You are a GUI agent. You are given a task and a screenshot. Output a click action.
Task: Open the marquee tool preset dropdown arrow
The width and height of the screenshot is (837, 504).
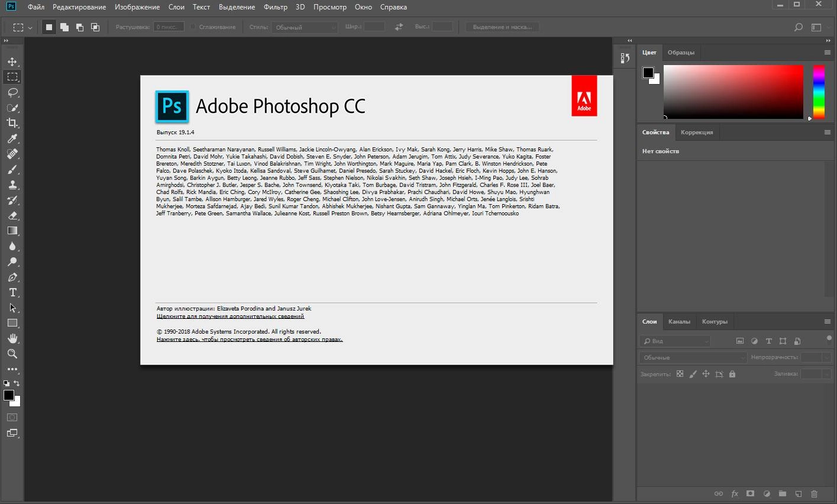[30, 27]
